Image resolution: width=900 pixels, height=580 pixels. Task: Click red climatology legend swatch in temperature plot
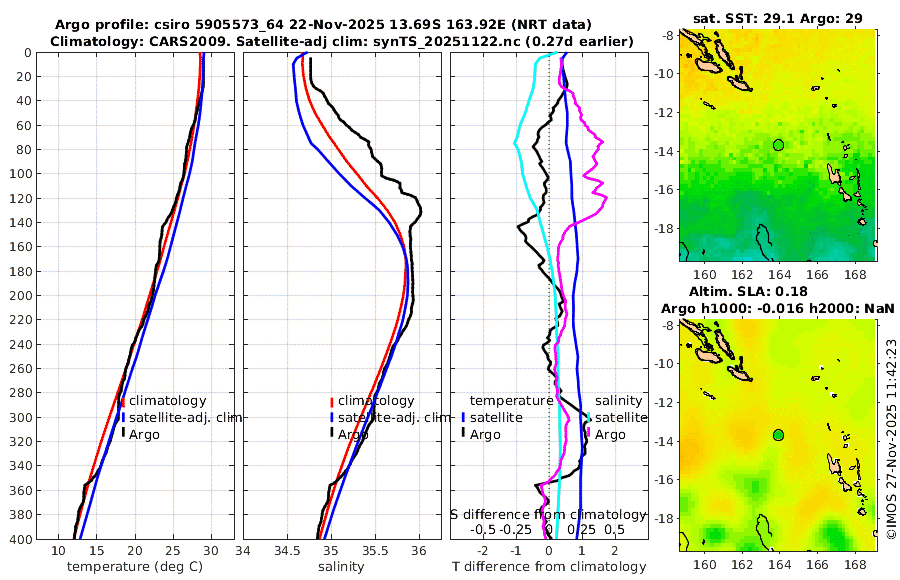coord(123,402)
